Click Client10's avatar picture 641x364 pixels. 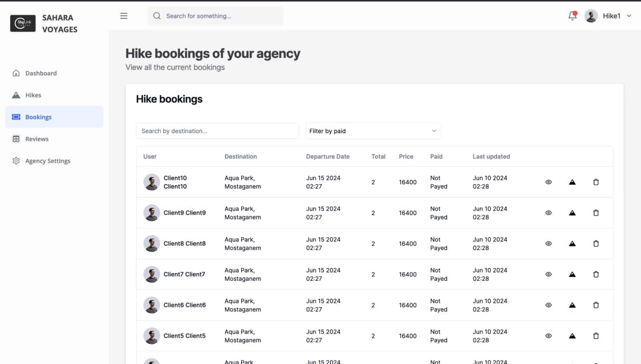[151, 182]
